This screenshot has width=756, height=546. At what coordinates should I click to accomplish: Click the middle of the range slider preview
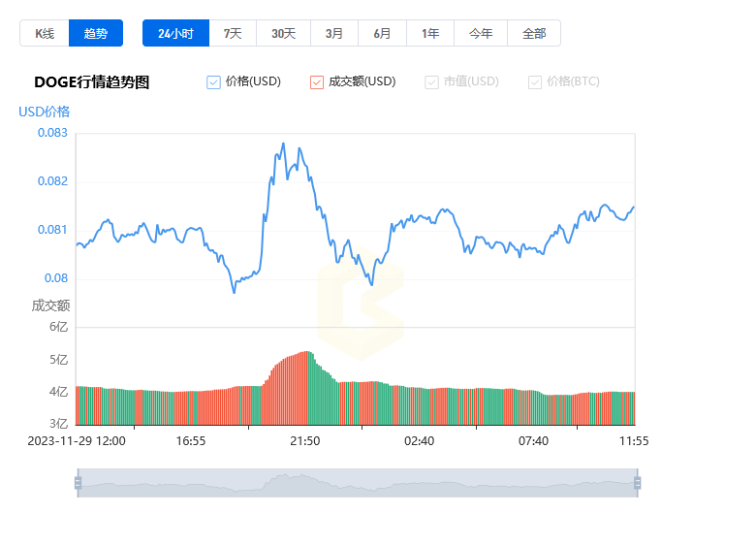[358, 483]
